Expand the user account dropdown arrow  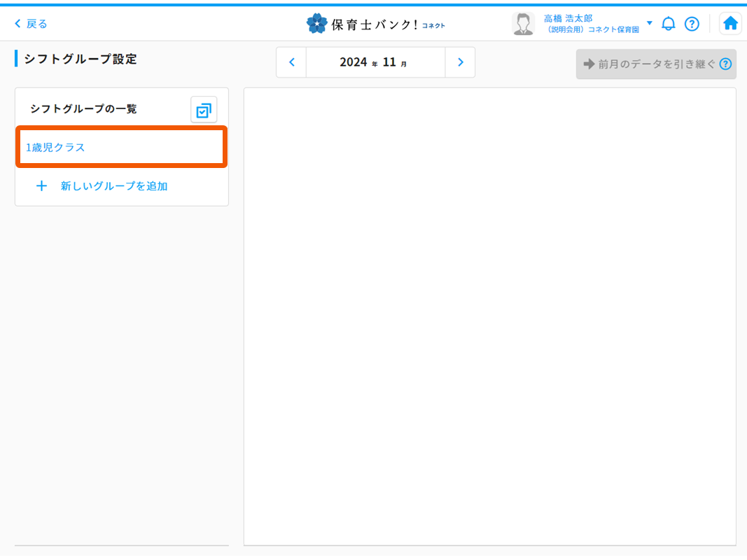[x=649, y=24]
